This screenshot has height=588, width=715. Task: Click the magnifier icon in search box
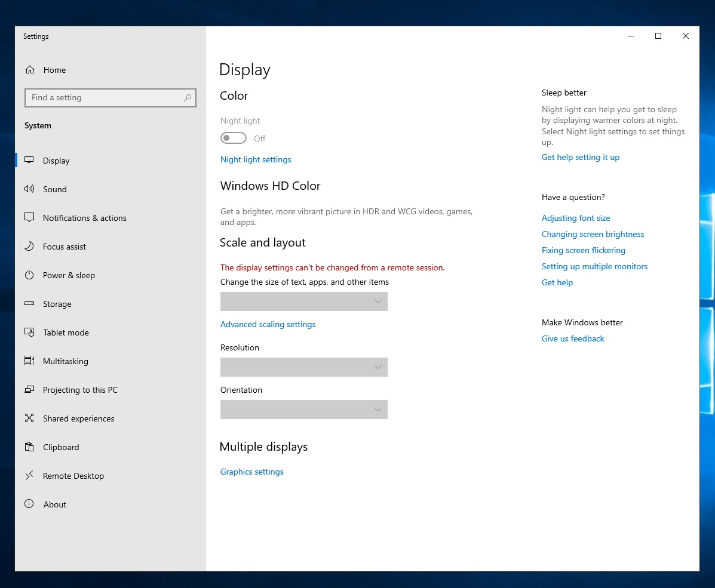tap(188, 97)
